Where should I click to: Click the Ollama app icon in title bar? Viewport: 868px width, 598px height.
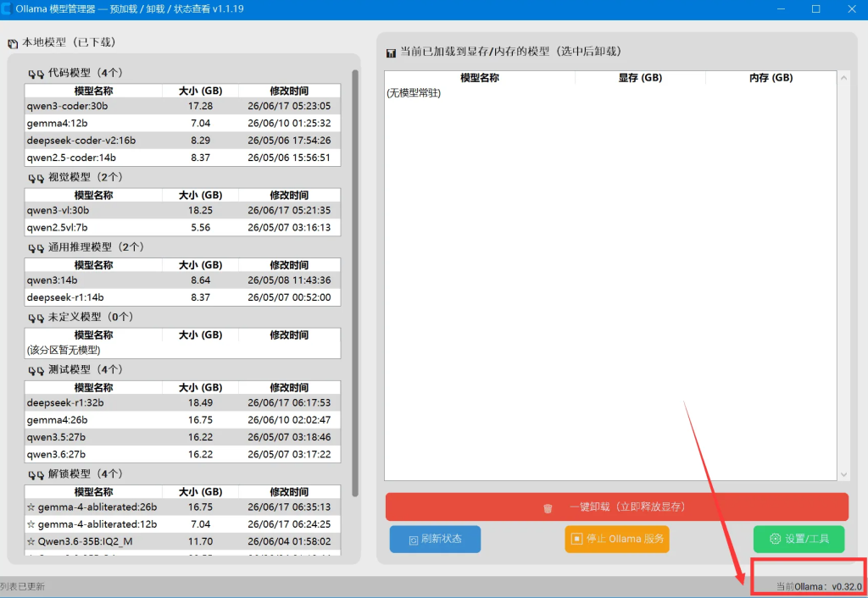click(x=6, y=8)
